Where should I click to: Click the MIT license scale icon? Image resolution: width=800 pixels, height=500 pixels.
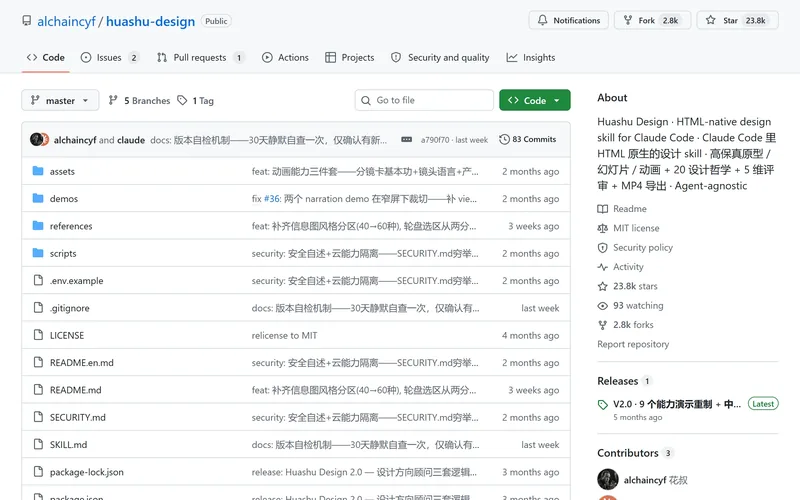[x=603, y=228]
